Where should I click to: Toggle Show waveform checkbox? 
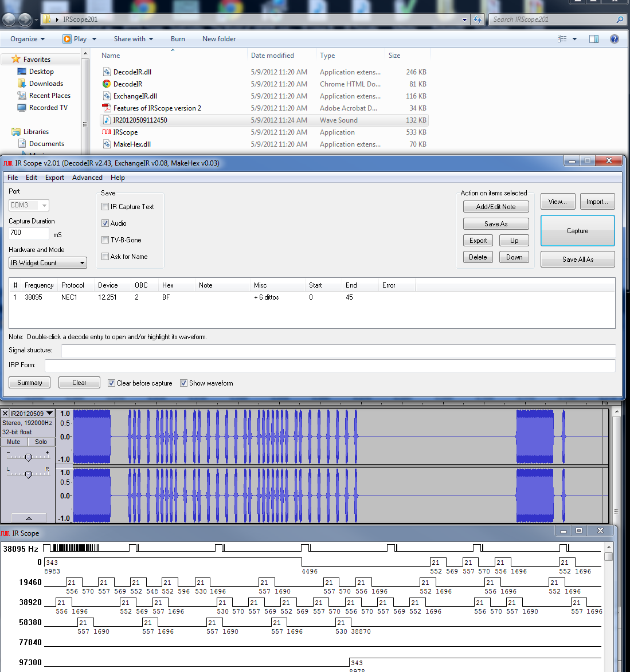[183, 383]
